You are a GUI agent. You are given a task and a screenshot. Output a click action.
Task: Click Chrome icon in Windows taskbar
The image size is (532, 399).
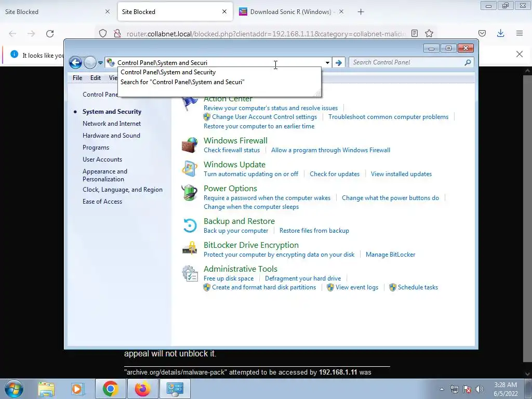point(110,389)
